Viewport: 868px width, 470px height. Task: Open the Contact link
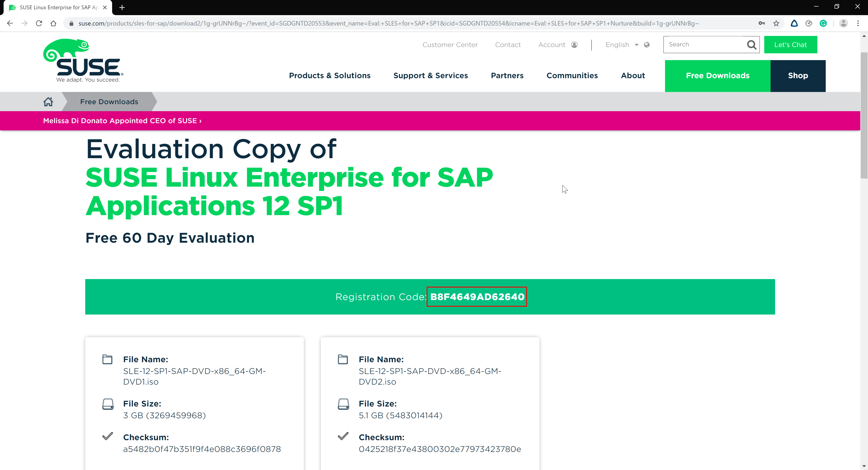pyautogui.click(x=508, y=45)
